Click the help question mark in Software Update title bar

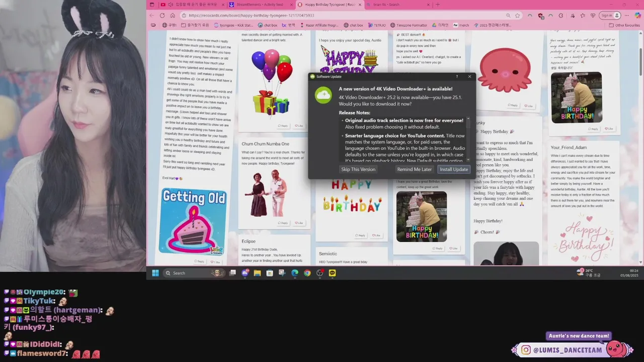click(457, 76)
